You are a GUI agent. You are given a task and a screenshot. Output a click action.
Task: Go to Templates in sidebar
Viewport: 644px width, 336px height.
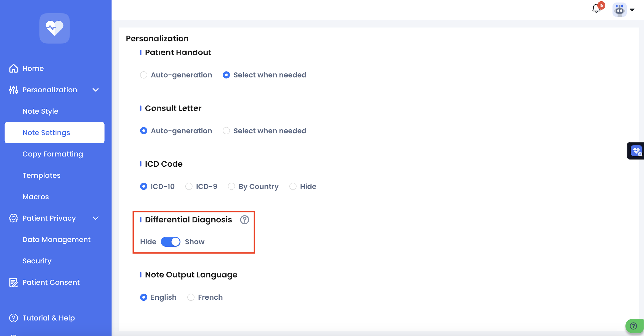pyautogui.click(x=41, y=175)
